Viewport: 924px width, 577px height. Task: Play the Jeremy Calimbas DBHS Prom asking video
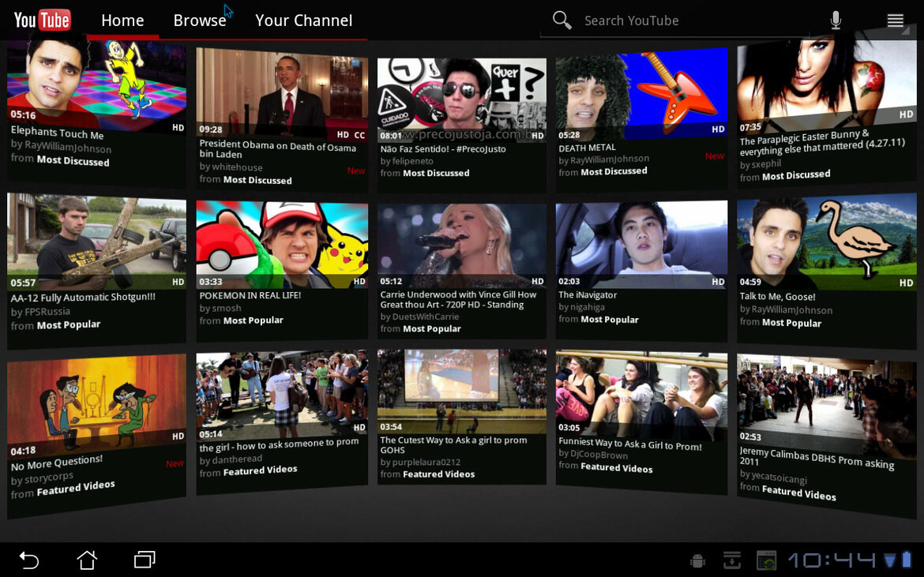(x=826, y=407)
